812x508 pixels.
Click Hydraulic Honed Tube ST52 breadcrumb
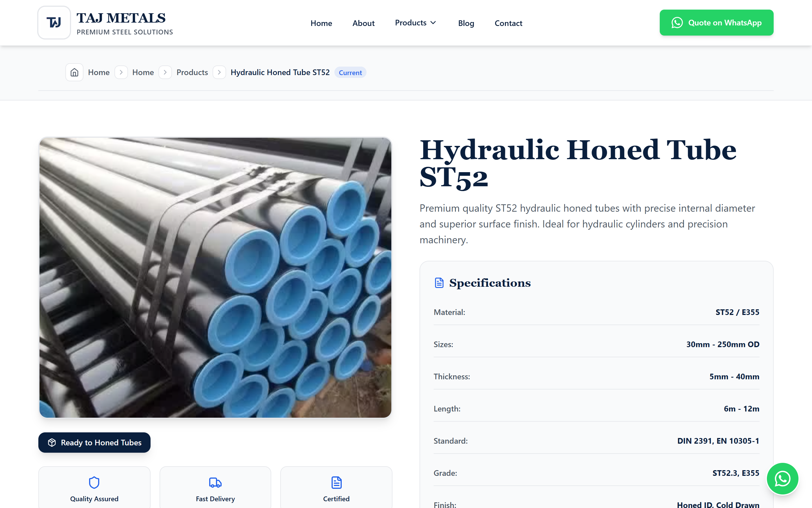click(280, 73)
